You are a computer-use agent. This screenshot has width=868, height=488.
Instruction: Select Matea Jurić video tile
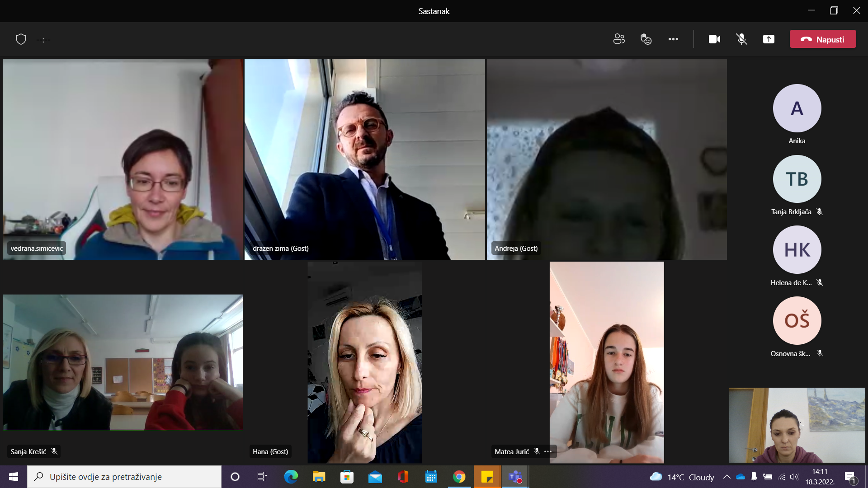click(x=607, y=362)
